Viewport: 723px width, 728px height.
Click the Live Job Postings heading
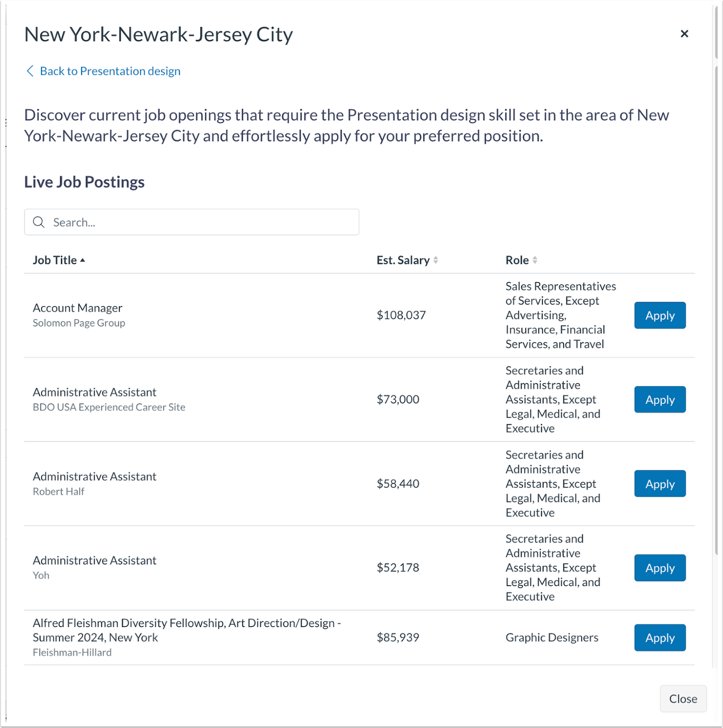(84, 182)
